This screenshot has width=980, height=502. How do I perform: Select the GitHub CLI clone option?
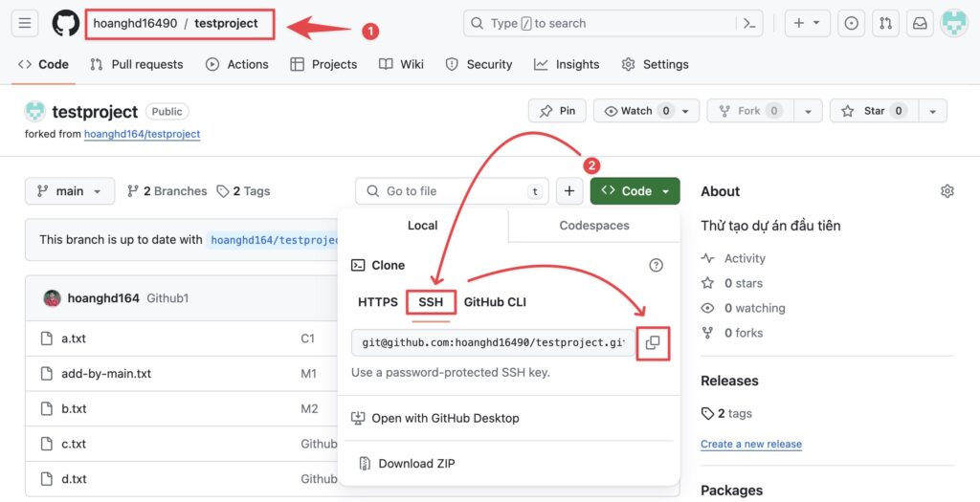pos(495,302)
